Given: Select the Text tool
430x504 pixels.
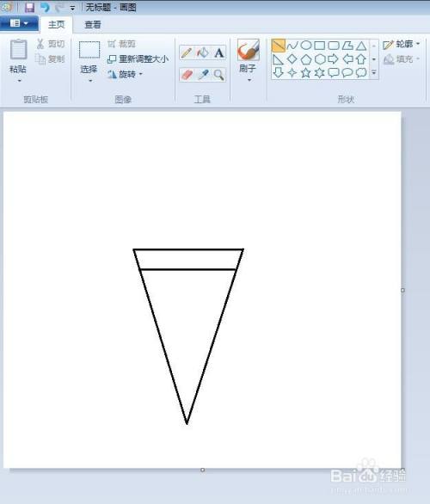Looking at the screenshot, I should pos(218,52).
